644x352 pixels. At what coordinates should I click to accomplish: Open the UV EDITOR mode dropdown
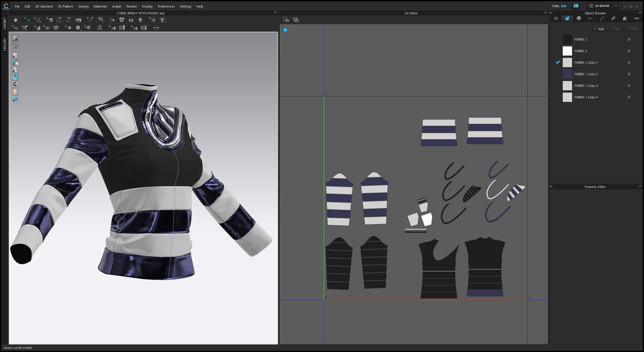tap(616, 6)
